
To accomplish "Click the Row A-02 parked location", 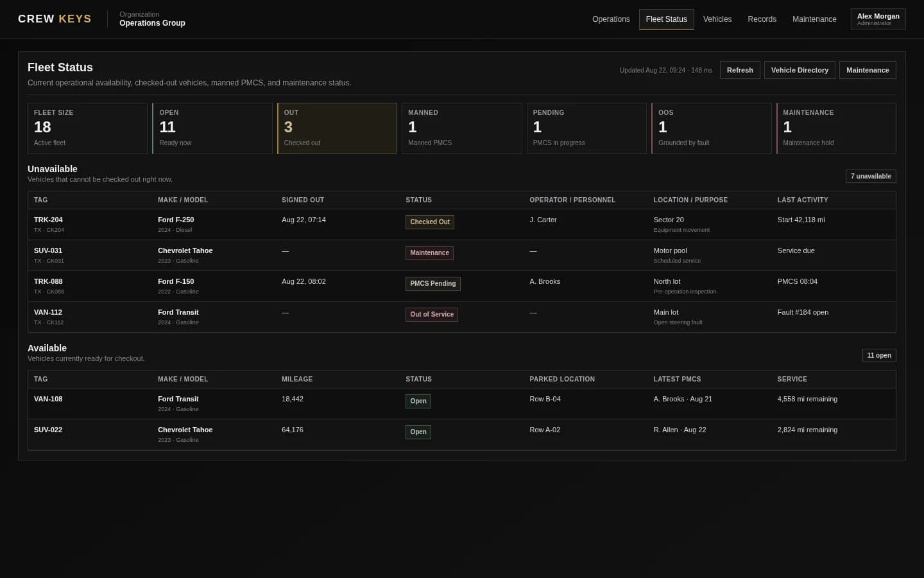I will coord(545,430).
